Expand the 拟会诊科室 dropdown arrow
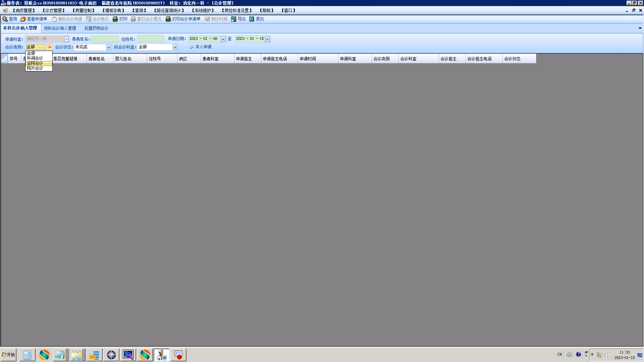This screenshot has height=362, width=644. click(175, 48)
